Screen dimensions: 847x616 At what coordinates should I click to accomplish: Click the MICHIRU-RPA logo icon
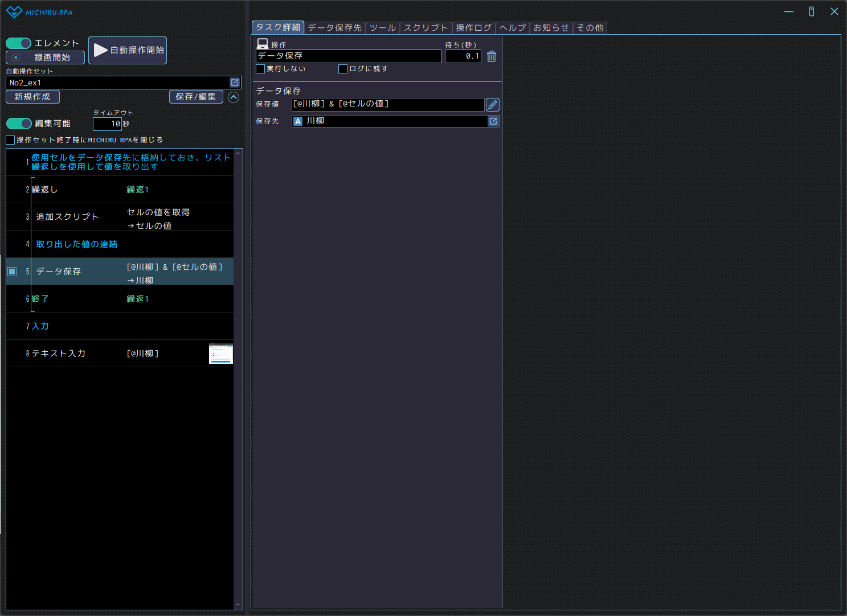pos(14,12)
